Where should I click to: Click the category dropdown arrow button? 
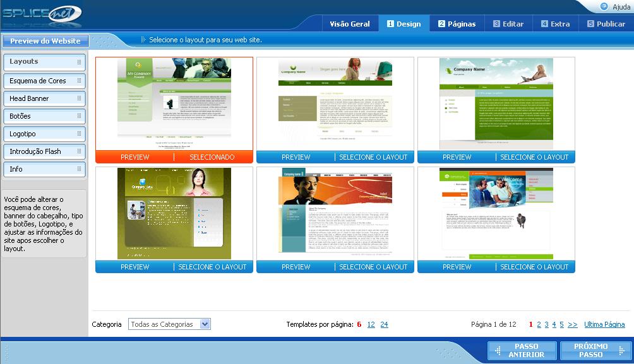pos(205,324)
